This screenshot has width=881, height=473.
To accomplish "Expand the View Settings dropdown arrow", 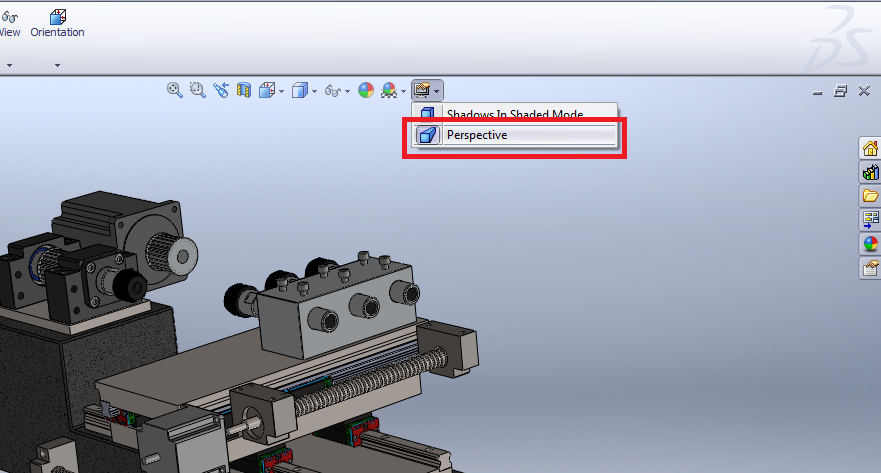I will tap(438, 91).
